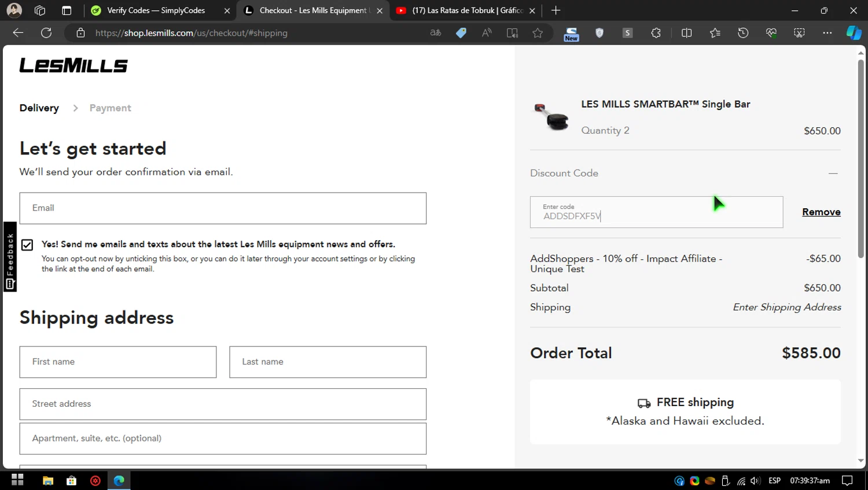Image resolution: width=868 pixels, height=490 pixels.
Task: Click the Street address field
Action: (223, 404)
